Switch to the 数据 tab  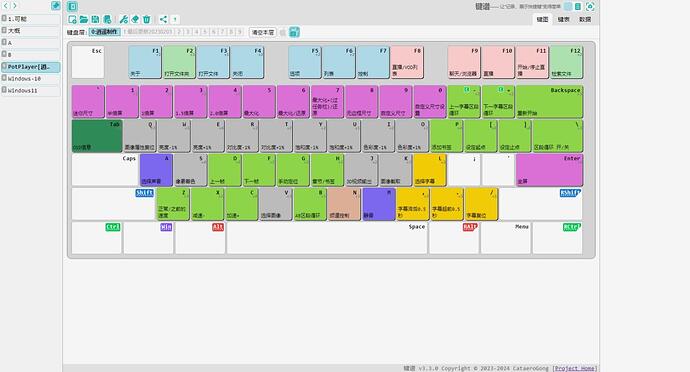pos(585,19)
